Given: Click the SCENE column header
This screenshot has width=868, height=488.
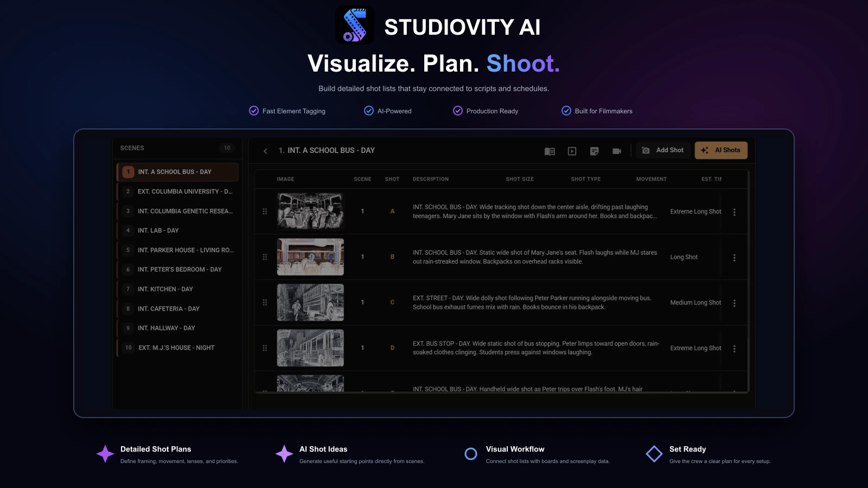Looking at the screenshot, I should 362,179.
